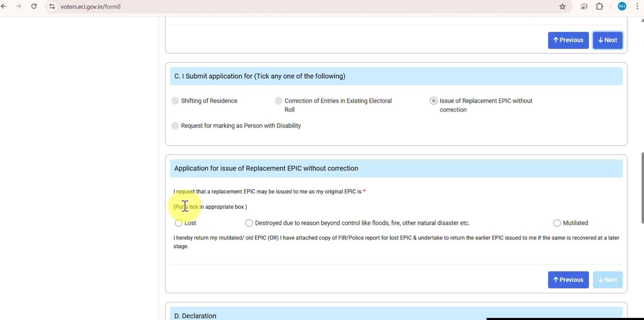Image resolution: width=644 pixels, height=320 pixels.
Task: Select the Lost radio option
Action: tap(179, 223)
